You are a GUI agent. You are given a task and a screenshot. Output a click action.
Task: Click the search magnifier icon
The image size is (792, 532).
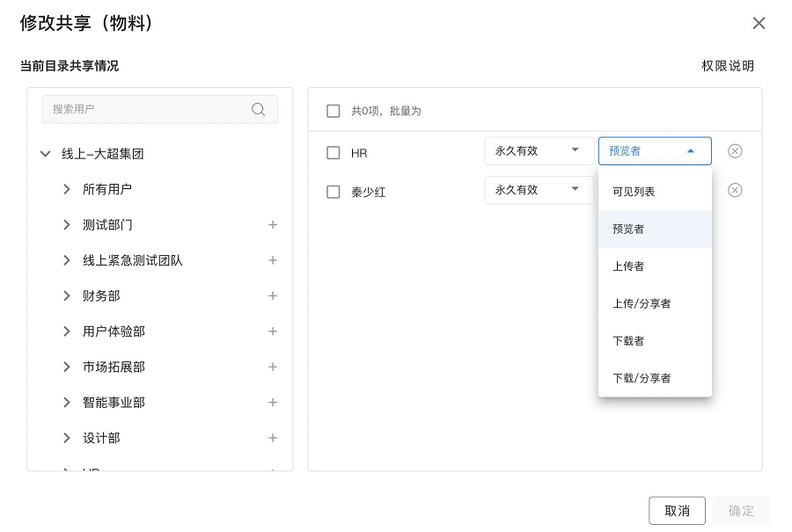pyautogui.click(x=258, y=109)
